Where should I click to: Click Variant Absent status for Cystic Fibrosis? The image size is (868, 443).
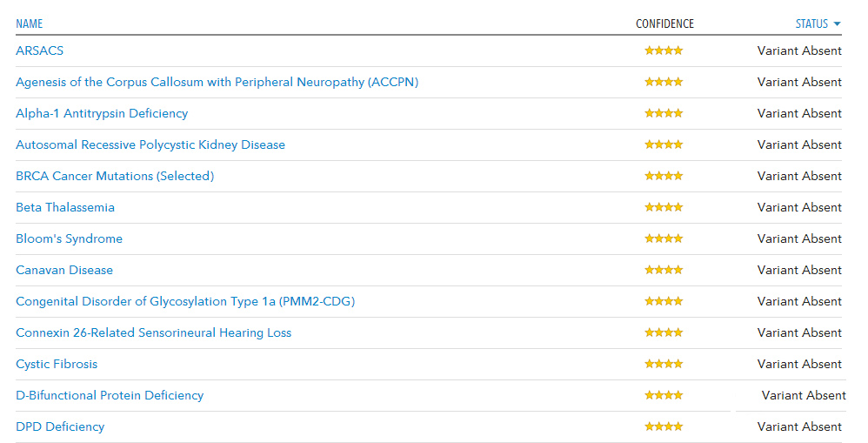799,364
